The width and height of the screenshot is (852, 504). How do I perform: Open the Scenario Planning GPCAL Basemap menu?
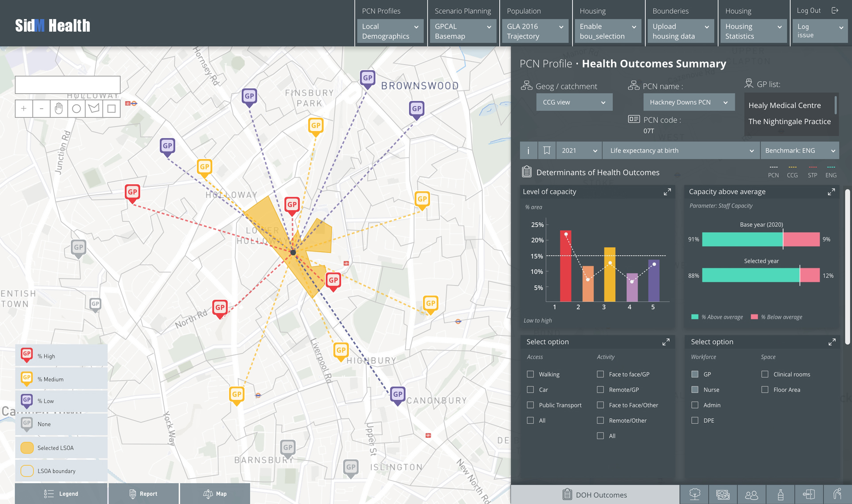click(463, 31)
